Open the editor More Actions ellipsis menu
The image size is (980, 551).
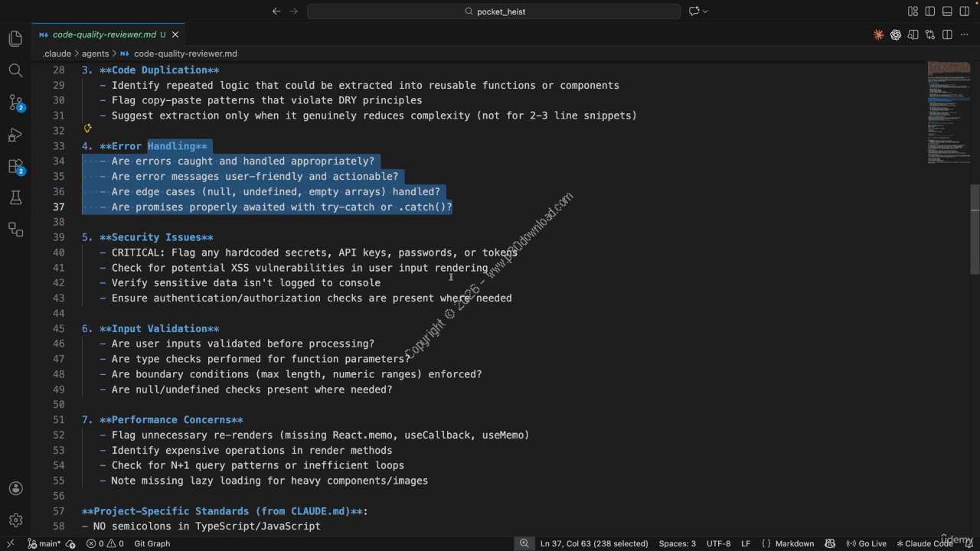pos(964,34)
